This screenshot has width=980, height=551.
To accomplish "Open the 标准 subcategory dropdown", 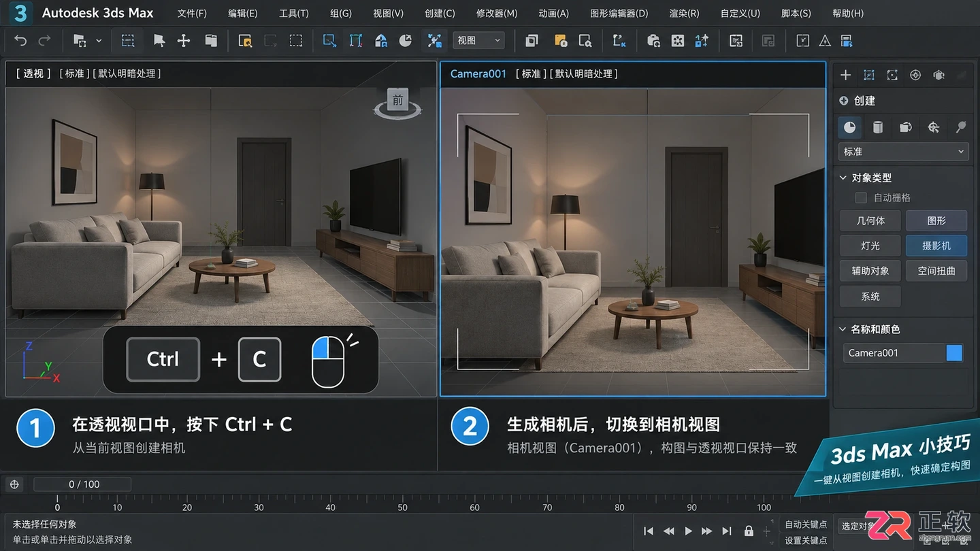I will (904, 152).
